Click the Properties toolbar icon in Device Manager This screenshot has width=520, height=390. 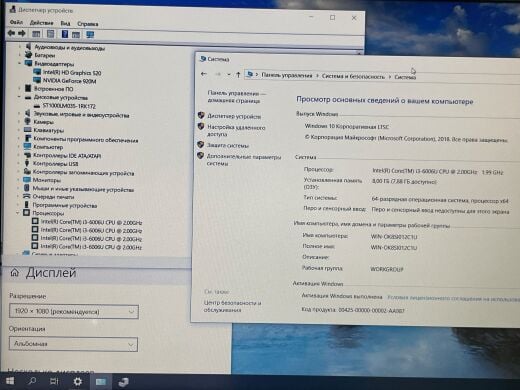(50, 34)
